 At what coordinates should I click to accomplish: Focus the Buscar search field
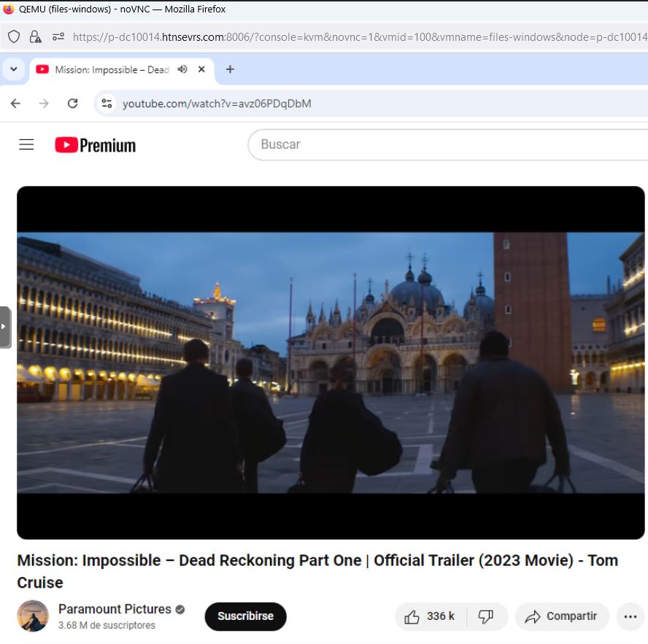pyautogui.click(x=438, y=144)
